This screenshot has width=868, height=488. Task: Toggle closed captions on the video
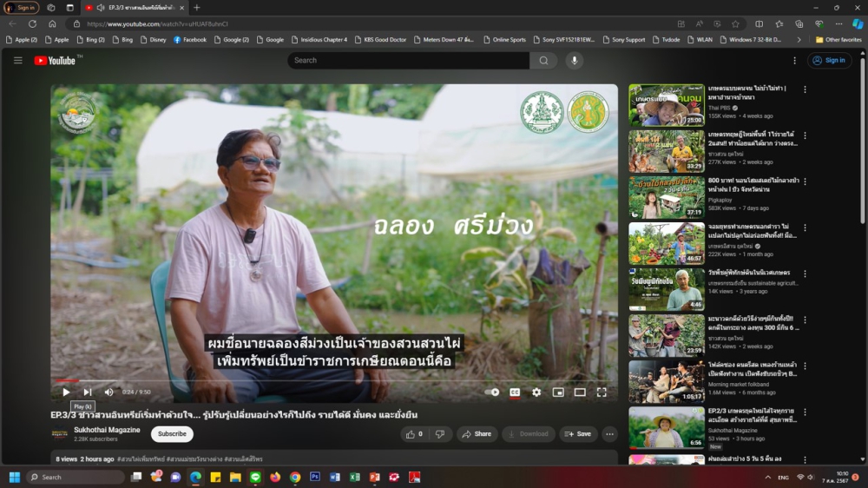point(515,392)
